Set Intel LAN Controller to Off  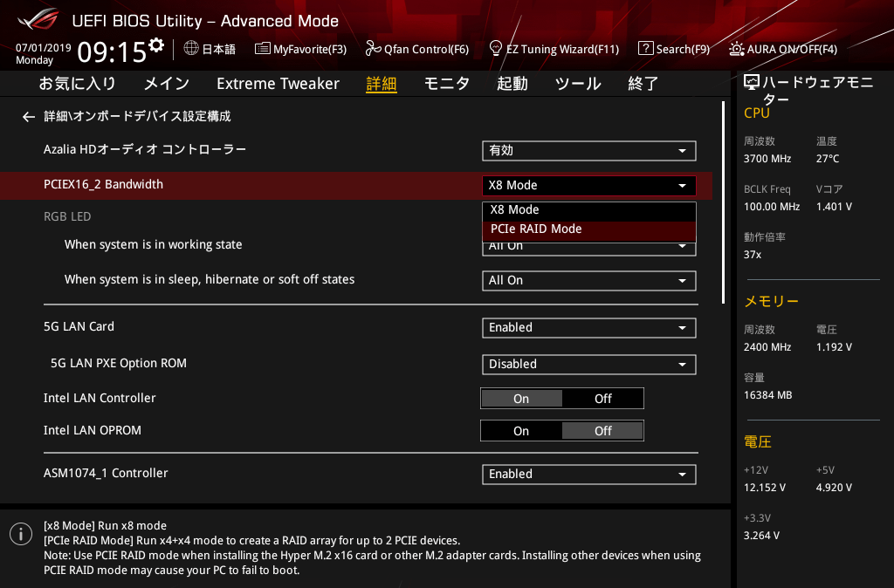pyautogui.click(x=602, y=399)
